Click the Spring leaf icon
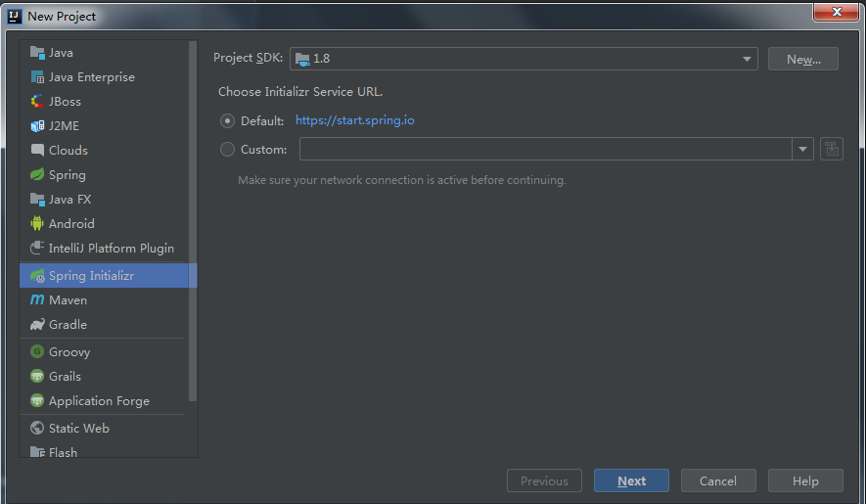The height and width of the screenshot is (504, 866). point(37,174)
